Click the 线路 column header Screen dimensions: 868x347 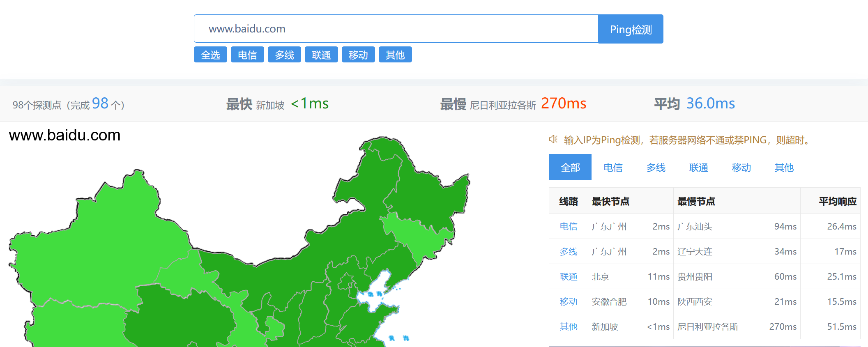pos(569,201)
